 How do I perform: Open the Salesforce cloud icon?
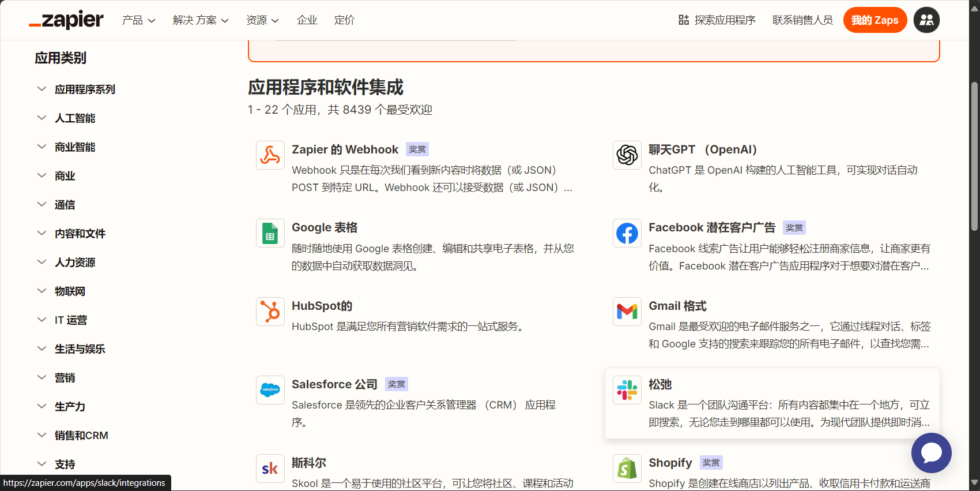click(x=270, y=390)
